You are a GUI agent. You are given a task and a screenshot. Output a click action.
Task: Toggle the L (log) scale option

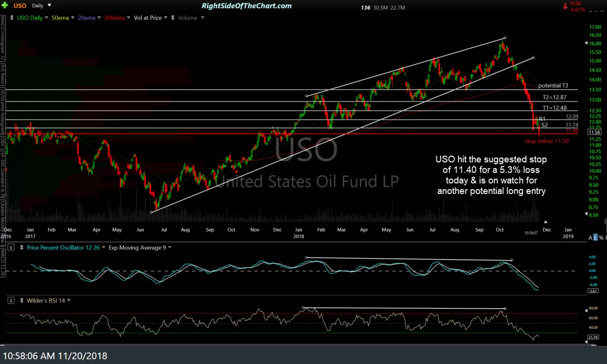tap(596, 238)
